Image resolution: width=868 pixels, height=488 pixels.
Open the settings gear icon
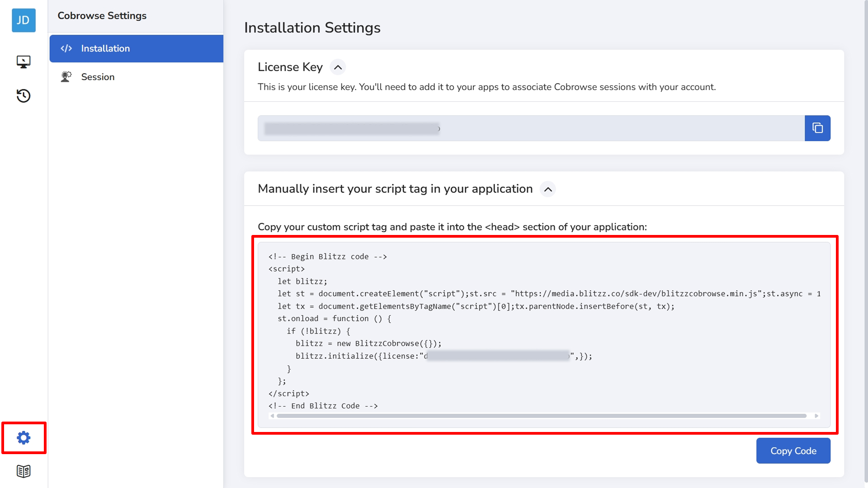click(x=24, y=437)
